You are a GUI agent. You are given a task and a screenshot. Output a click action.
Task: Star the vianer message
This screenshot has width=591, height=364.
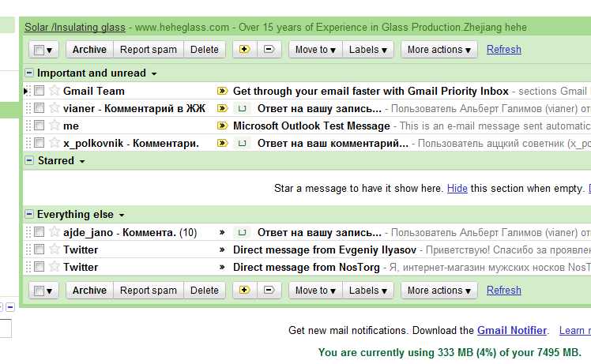coord(54,108)
